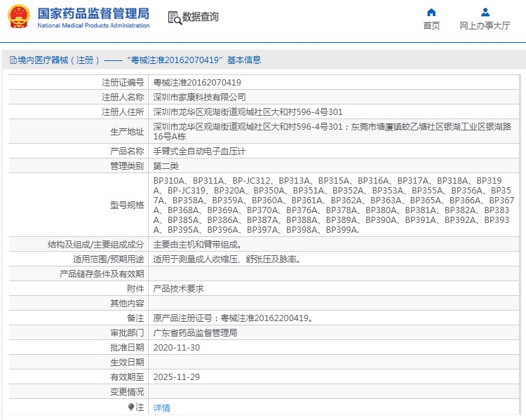Click the 注册人名称 row label

pos(123,97)
